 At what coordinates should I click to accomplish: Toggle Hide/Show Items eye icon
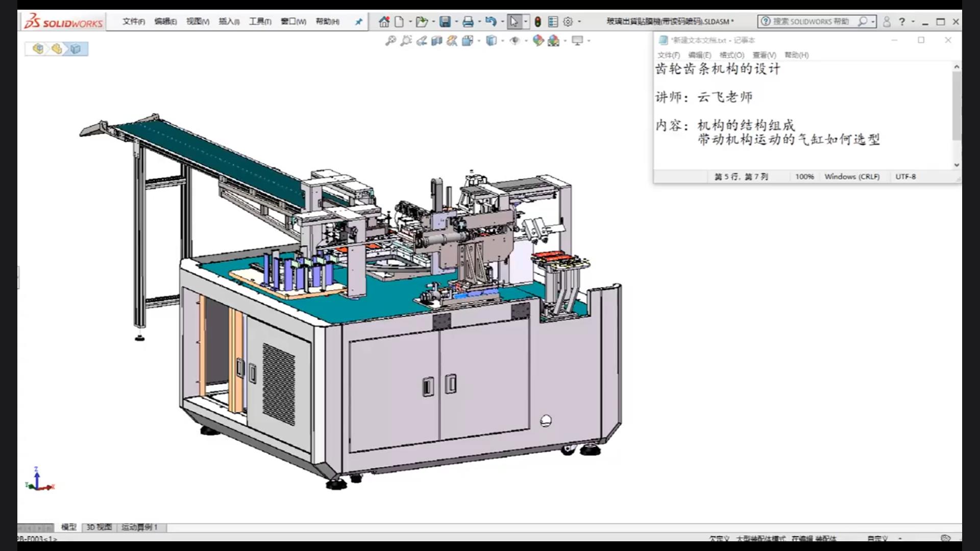tap(514, 40)
